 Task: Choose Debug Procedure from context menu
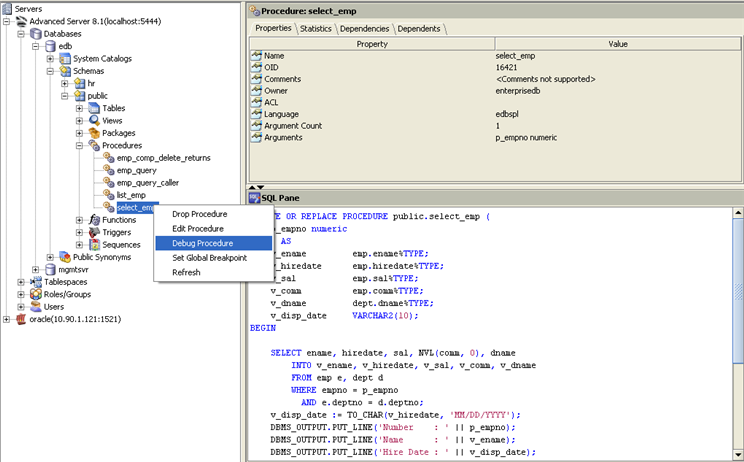pyautogui.click(x=203, y=243)
